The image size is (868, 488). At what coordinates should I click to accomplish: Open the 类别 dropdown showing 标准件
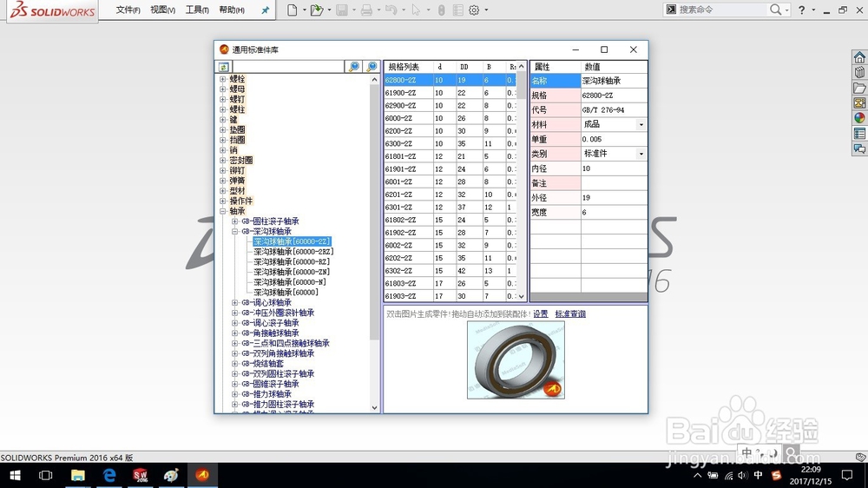641,154
